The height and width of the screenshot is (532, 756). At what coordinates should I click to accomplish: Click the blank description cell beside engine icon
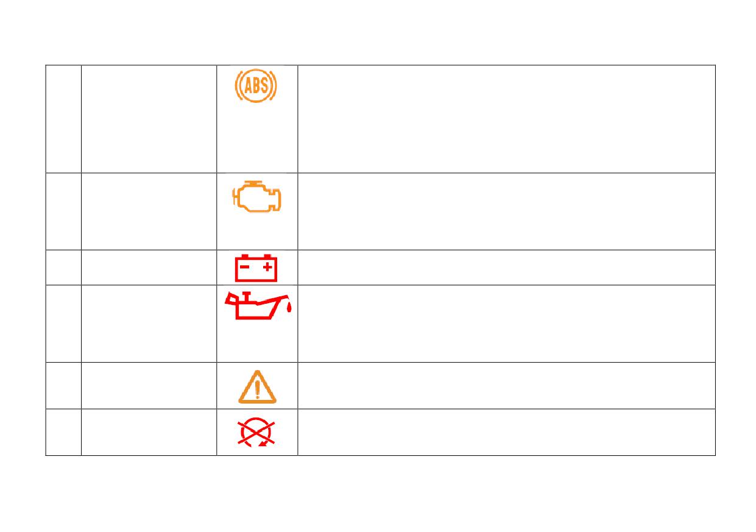(x=506, y=211)
